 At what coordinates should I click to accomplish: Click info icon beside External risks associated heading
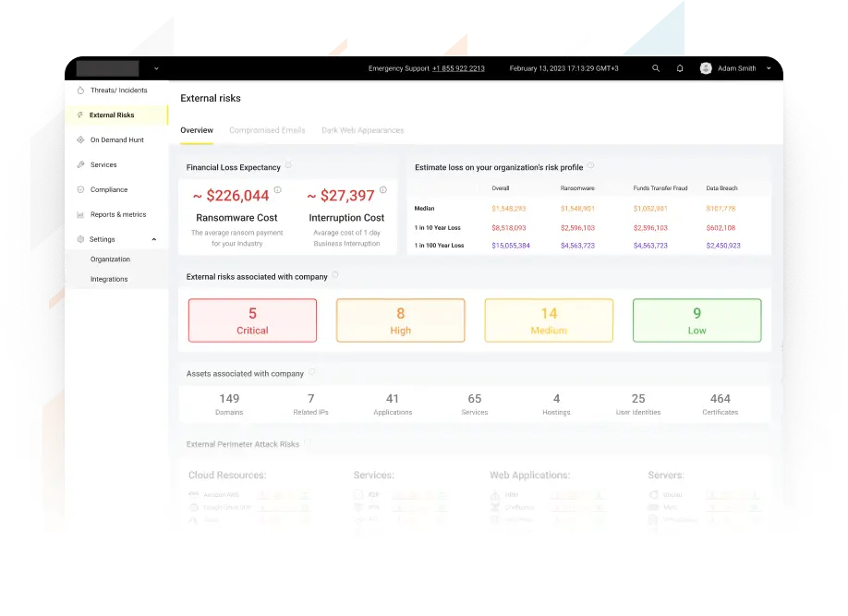coord(335,274)
